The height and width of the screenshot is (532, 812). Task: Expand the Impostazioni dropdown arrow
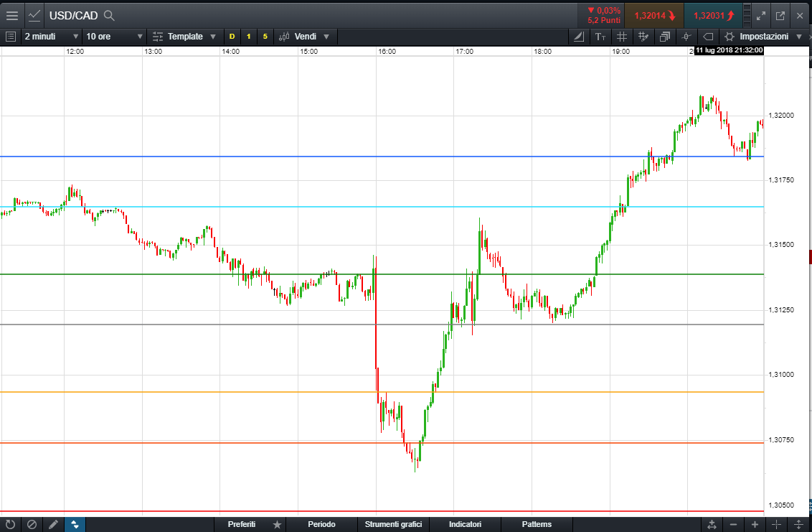click(x=799, y=37)
